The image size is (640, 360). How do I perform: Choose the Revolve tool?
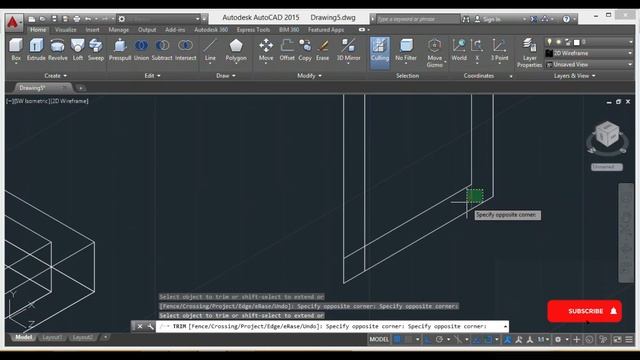pos(58,50)
